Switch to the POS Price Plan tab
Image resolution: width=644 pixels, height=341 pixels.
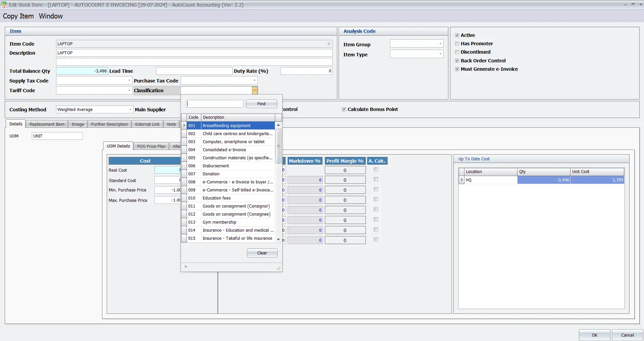151,146
